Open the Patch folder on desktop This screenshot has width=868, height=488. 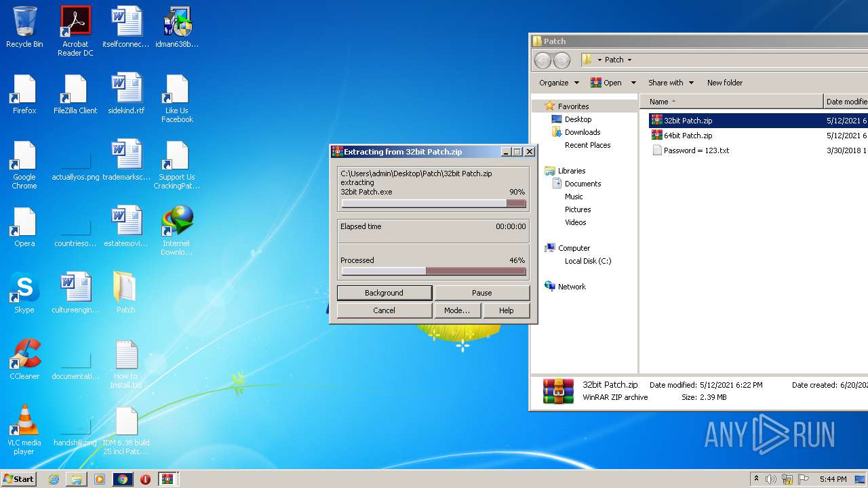[126, 293]
